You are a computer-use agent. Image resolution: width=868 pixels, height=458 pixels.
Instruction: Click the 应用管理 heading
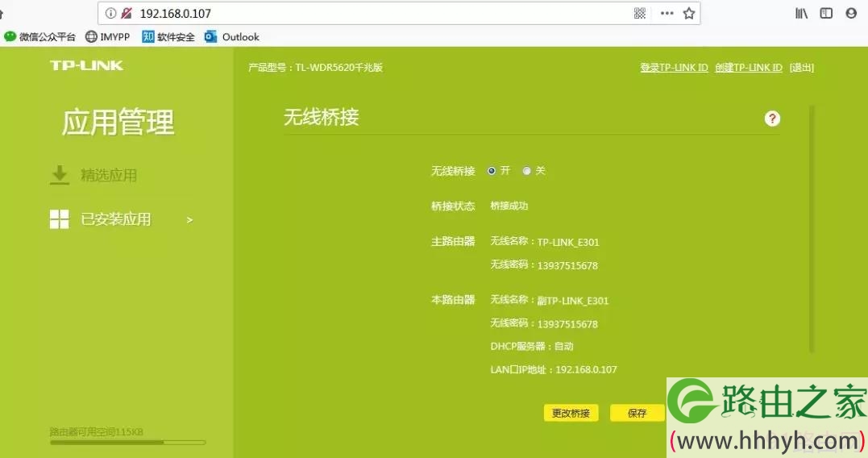[118, 122]
